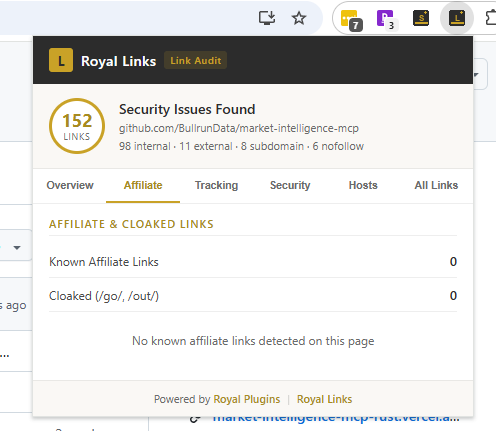
Task: Click the Royal Links L logo in header
Action: pyautogui.click(x=61, y=60)
